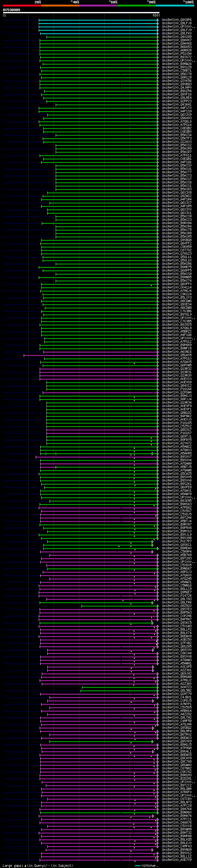Select hit UniRef100_Q3YK56
Screen dimensions: 197x868
click(x=177, y=81)
